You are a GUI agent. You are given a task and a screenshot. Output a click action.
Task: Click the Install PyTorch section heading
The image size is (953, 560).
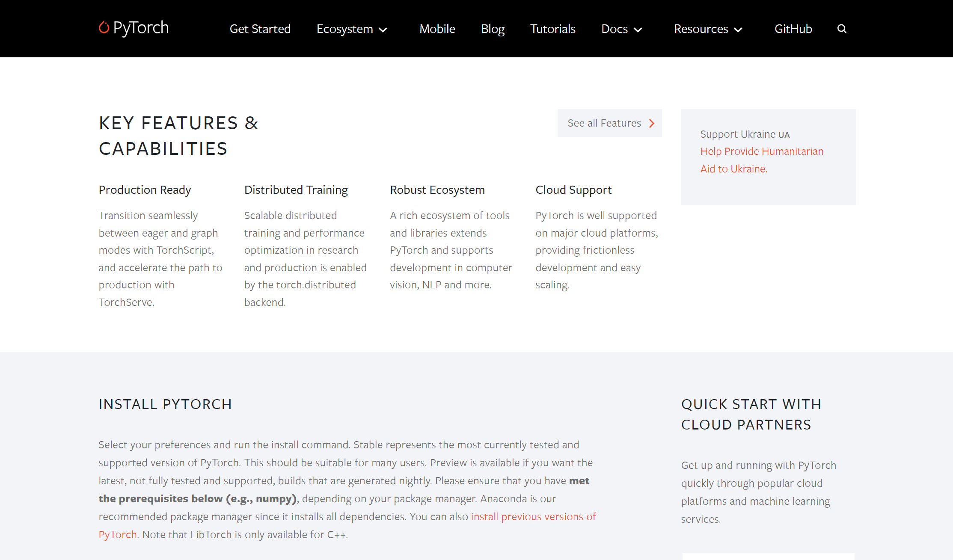coord(165,404)
